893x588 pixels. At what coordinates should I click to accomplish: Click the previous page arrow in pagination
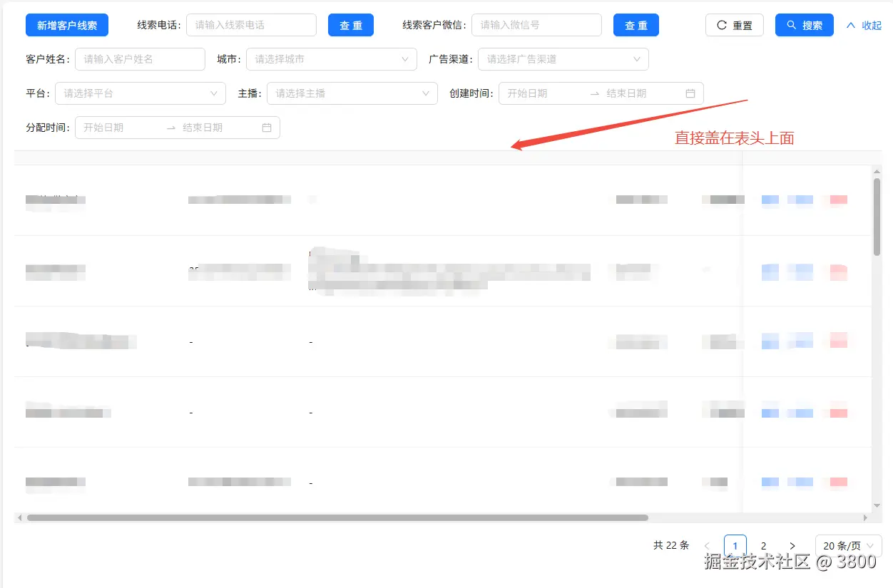click(x=707, y=545)
